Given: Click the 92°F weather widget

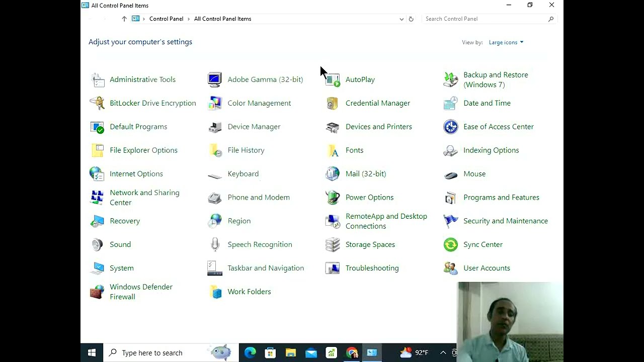Looking at the screenshot, I should coord(414,352).
